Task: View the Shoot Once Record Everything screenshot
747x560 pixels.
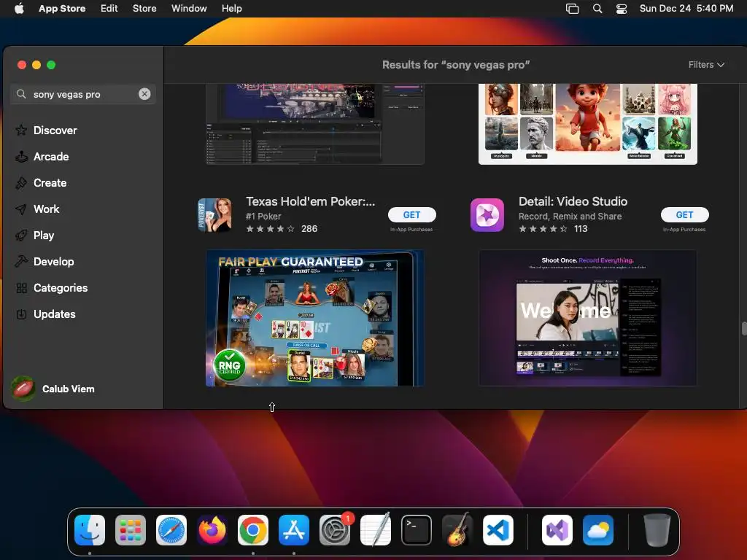Action: [588, 318]
